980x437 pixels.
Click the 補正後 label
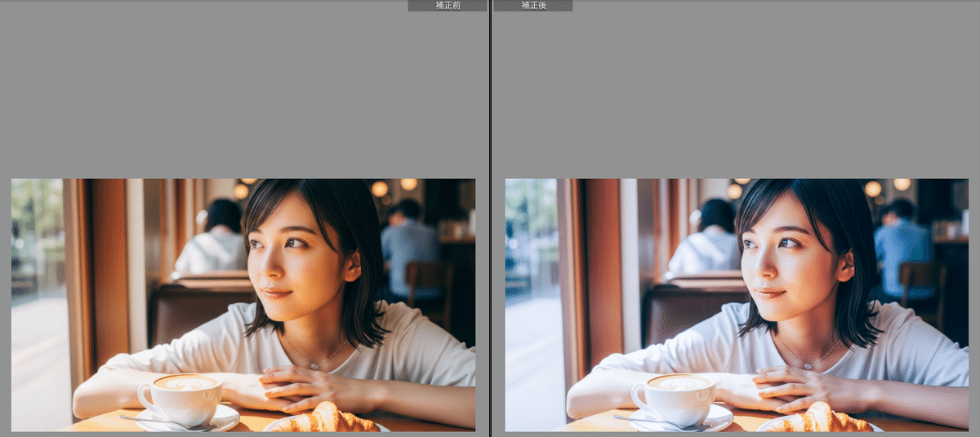click(x=533, y=6)
